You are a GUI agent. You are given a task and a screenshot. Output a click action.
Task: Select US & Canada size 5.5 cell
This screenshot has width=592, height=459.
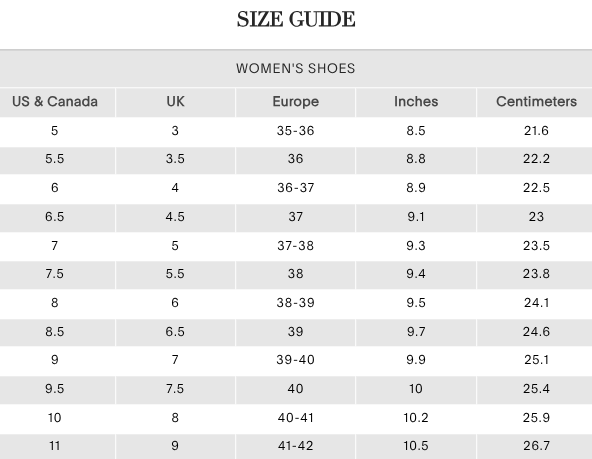[55, 159]
